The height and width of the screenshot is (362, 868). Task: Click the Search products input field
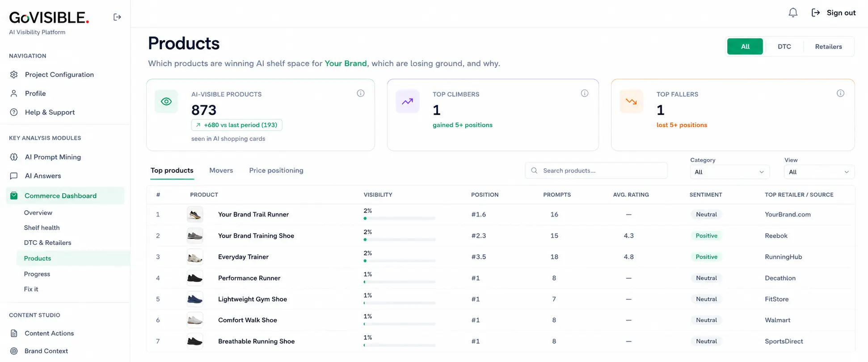tap(596, 170)
